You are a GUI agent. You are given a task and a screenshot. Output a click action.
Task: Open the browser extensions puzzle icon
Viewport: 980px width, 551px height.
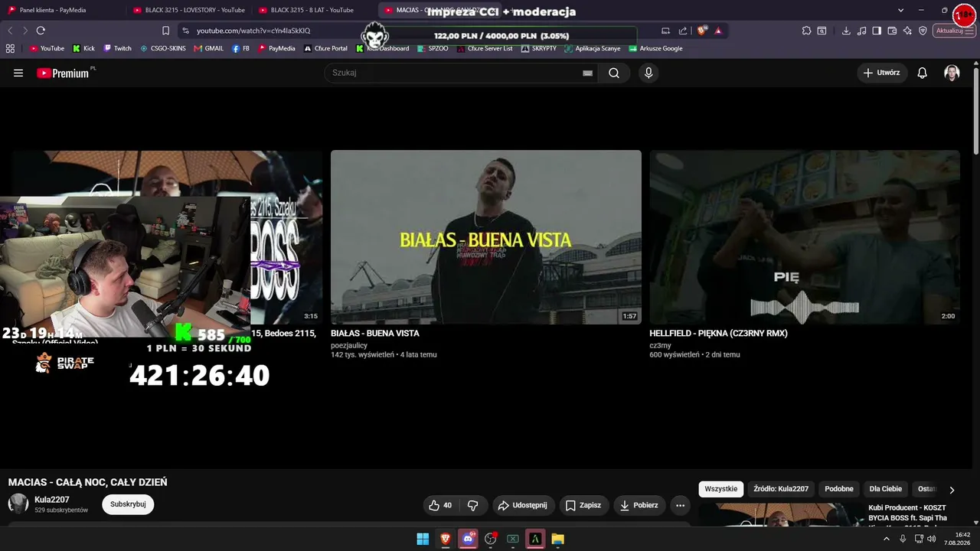pyautogui.click(x=806, y=31)
